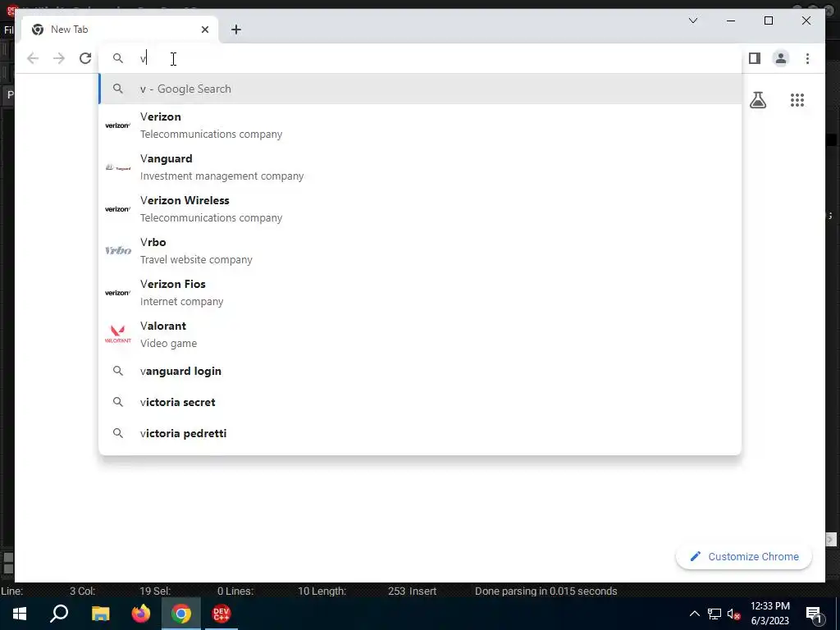This screenshot has width=840, height=630.
Task: Select the Vanguard investment suggestion
Action: click(x=420, y=167)
